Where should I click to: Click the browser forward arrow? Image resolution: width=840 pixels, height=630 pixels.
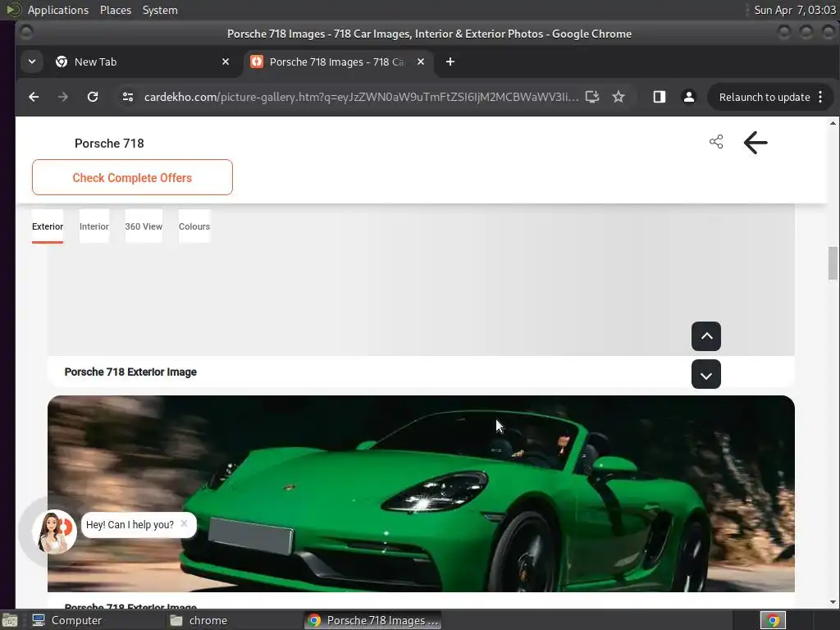[x=62, y=97]
